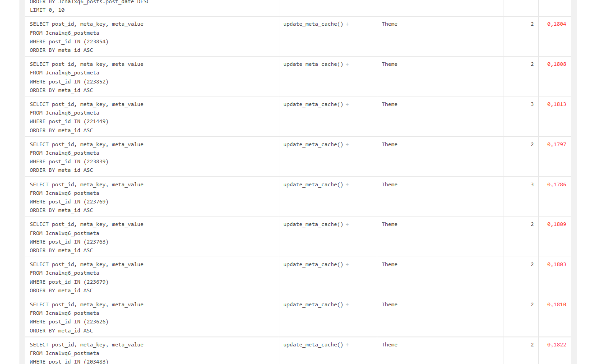The height and width of the screenshot is (364, 592).
Task: Click the Theme cell in 0,1810 row
Action: (389, 305)
